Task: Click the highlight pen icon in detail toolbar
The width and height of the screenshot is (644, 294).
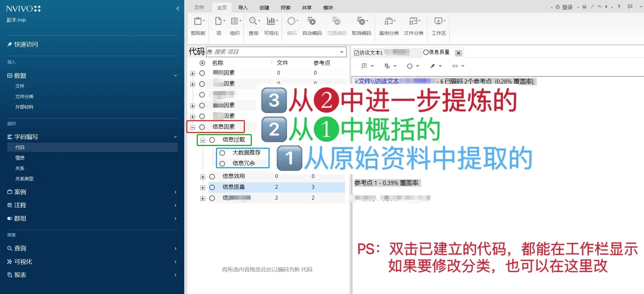Action: [x=432, y=66]
